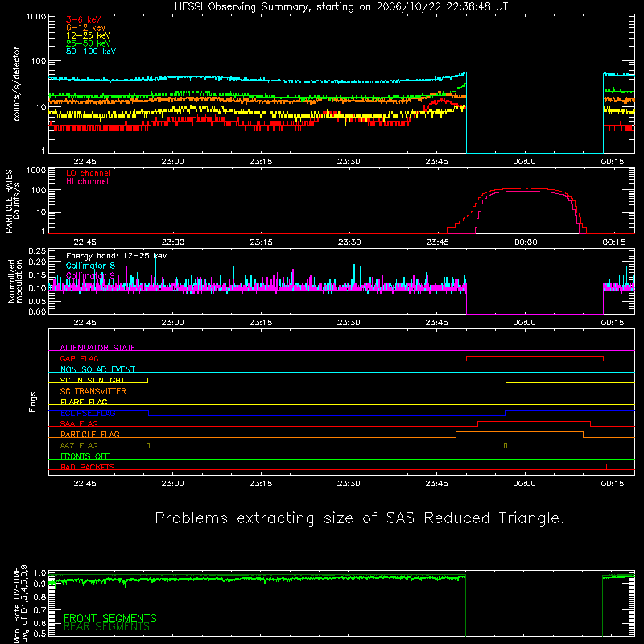The image size is (644, 644).
Task: Click the Flags axis label
Action: tap(33, 402)
